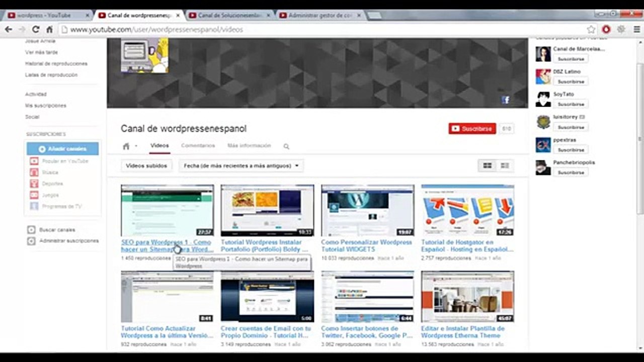Open Listas de reproducción in sidebar
This screenshot has height=362, width=644.
point(51,75)
